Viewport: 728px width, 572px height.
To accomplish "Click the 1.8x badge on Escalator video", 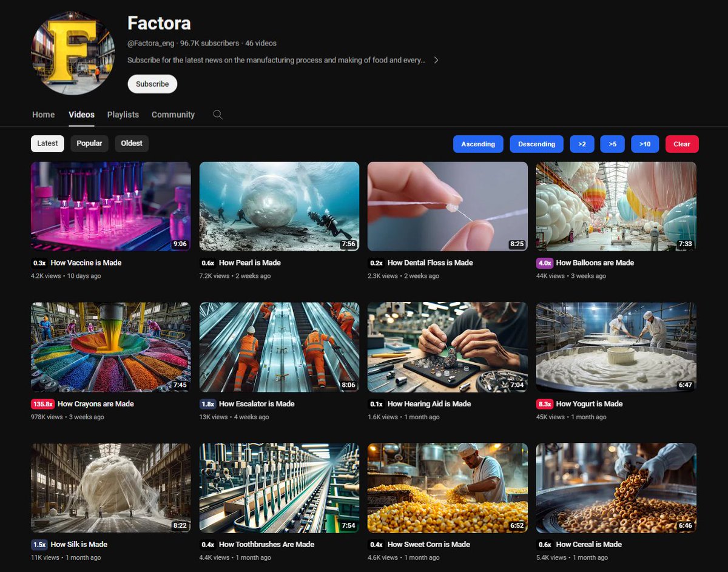I will coord(208,403).
